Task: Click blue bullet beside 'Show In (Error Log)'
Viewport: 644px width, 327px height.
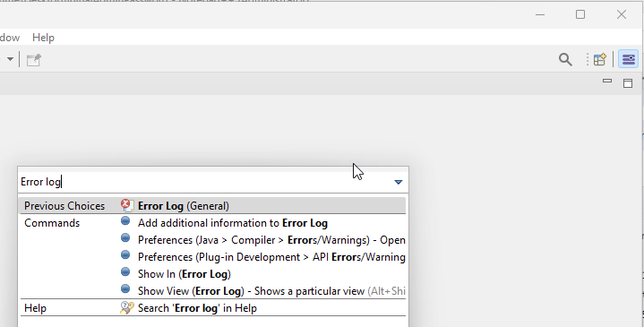Action: coord(125,272)
